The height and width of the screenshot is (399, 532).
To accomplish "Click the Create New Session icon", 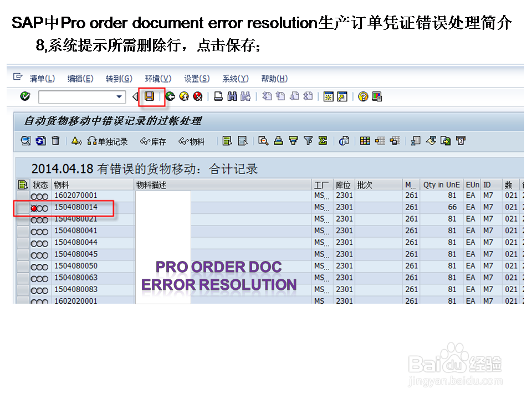I will (x=329, y=96).
